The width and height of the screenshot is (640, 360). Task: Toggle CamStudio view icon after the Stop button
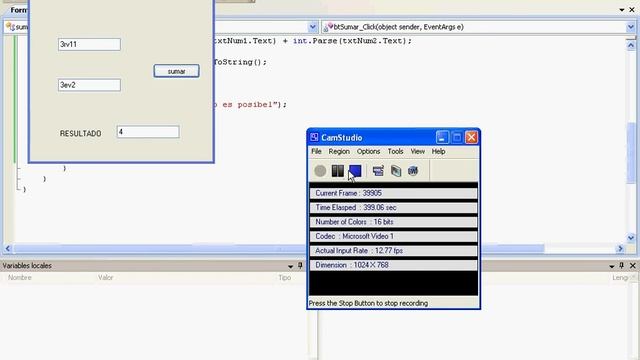378,171
